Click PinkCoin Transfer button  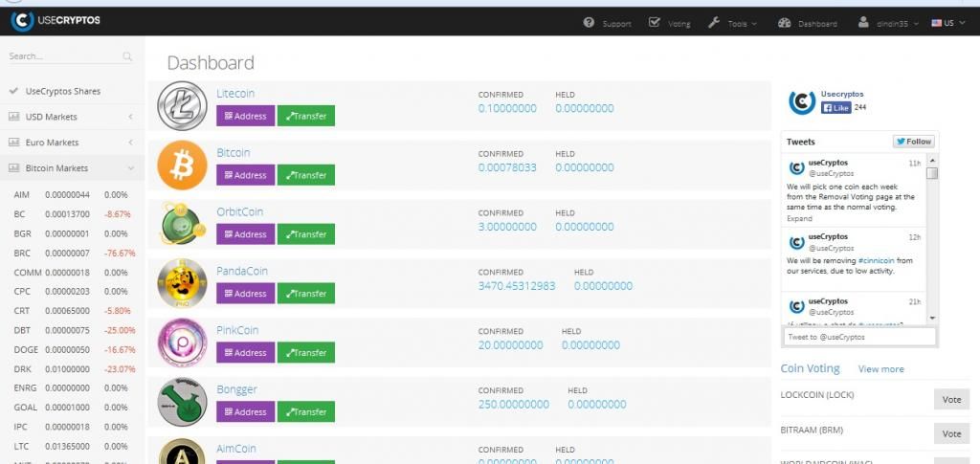306,352
